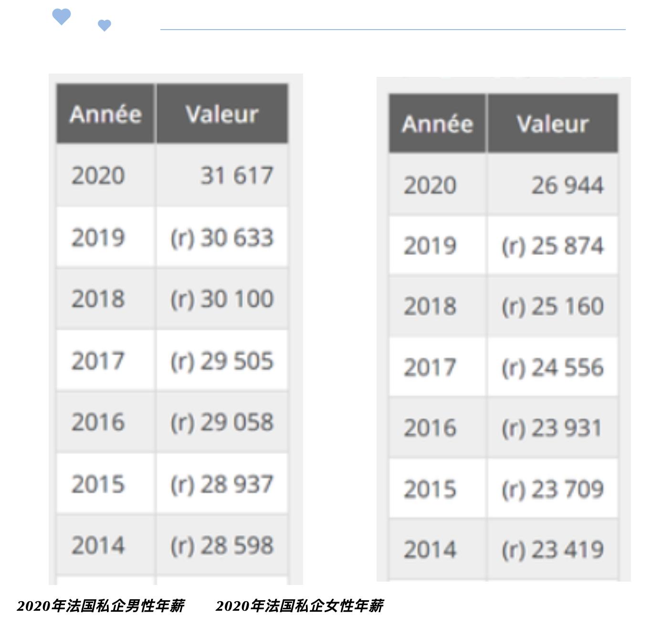Viewport: 672px width, 637px height.
Task: Click the small blue heart icon
Action: point(105,24)
